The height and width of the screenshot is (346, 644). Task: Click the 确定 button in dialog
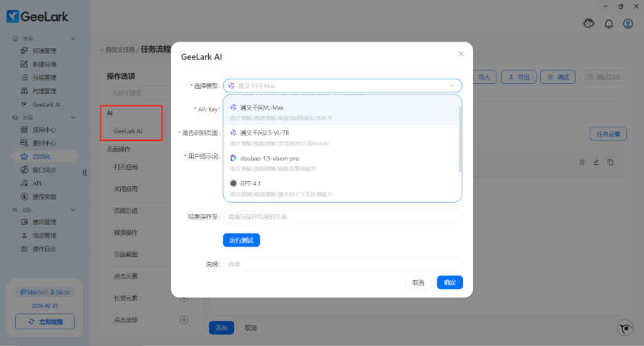tap(450, 282)
